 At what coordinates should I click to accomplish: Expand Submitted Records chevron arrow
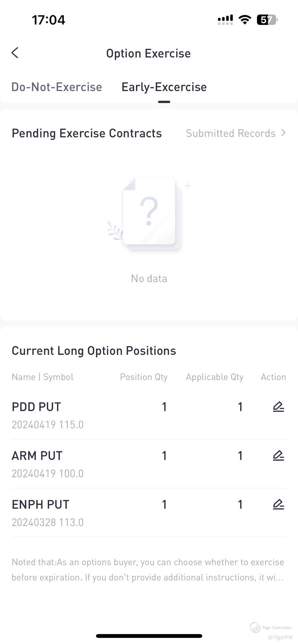point(283,133)
